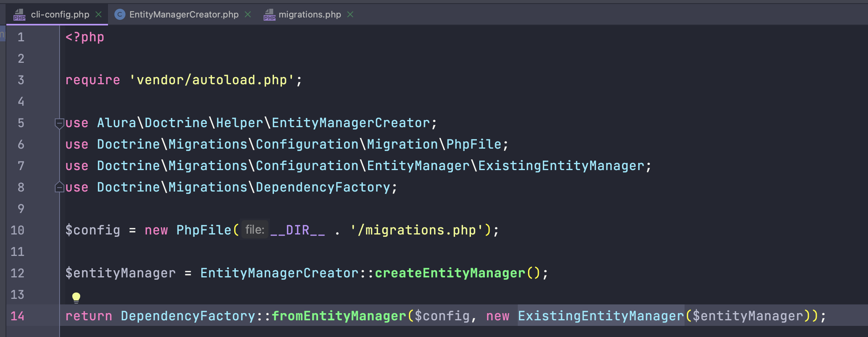The height and width of the screenshot is (337, 868).
Task: Close the cli-config.php tab
Action: (x=99, y=15)
